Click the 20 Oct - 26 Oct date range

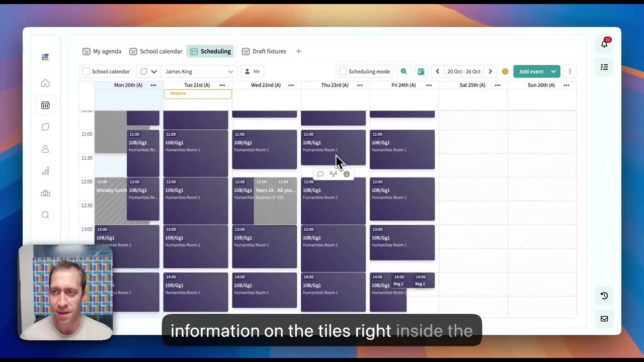(x=463, y=71)
